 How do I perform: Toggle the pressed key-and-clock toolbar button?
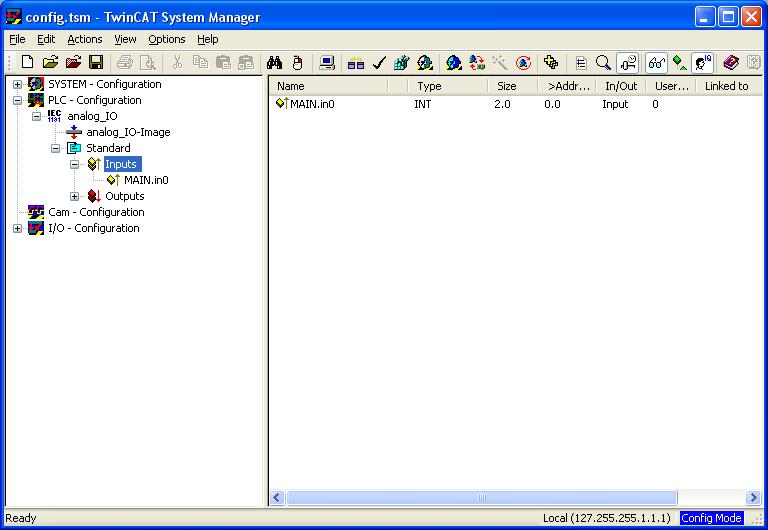(x=627, y=63)
